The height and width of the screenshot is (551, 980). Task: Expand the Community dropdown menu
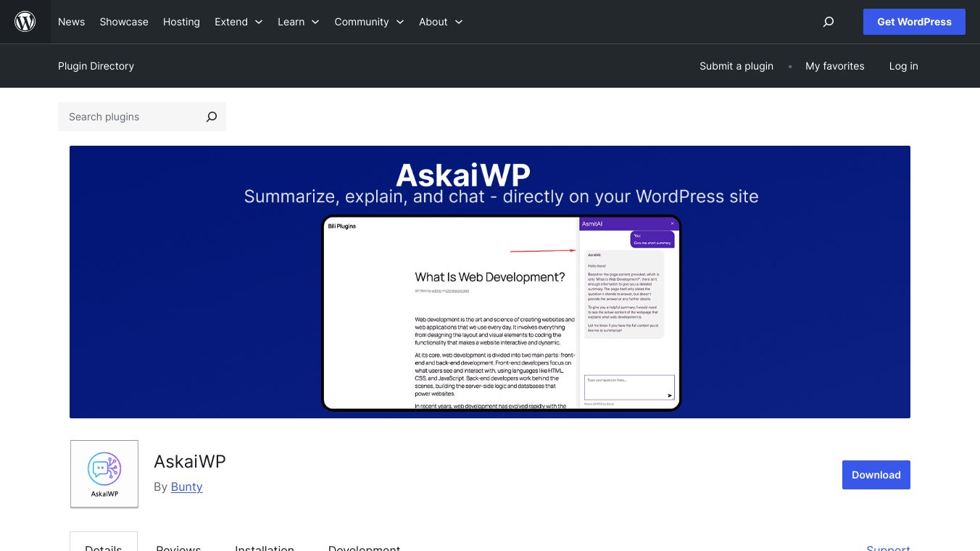click(x=369, y=22)
